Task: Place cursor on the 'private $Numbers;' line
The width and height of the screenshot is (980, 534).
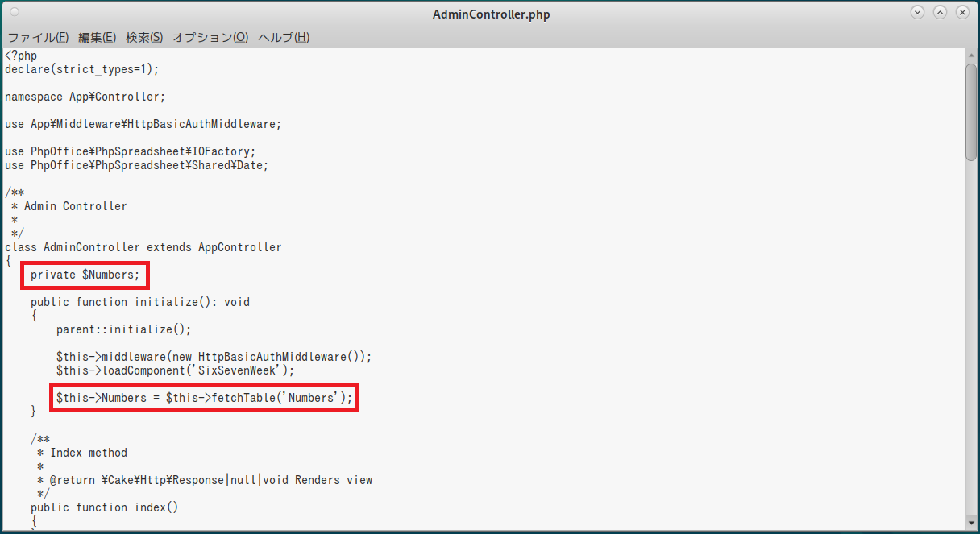Action: (85, 275)
